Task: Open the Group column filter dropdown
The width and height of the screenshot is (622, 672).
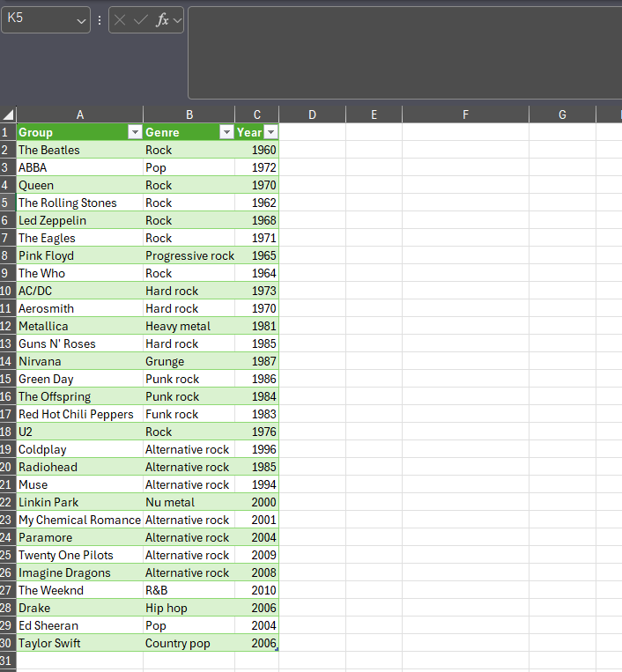Action: (x=135, y=132)
